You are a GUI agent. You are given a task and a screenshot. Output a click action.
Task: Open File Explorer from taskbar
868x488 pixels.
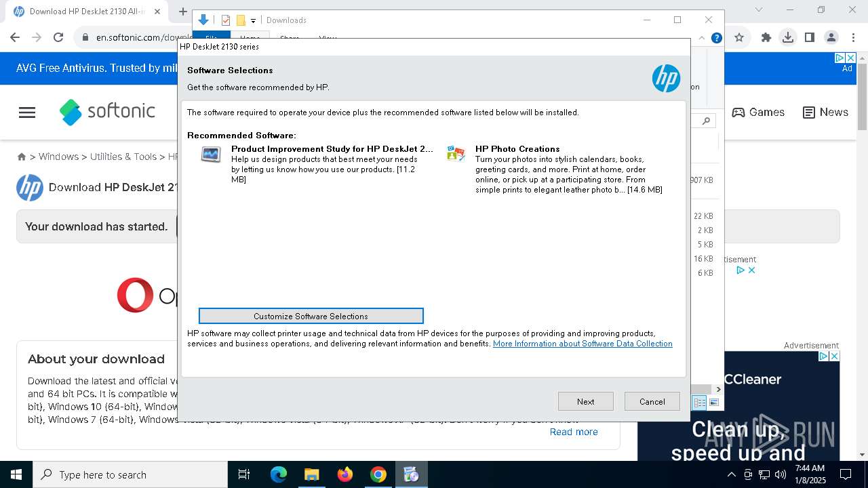point(311,474)
